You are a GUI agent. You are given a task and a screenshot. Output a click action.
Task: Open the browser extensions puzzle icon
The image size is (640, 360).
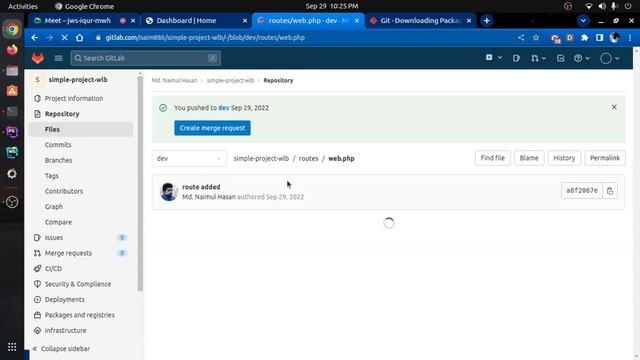(x=584, y=38)
